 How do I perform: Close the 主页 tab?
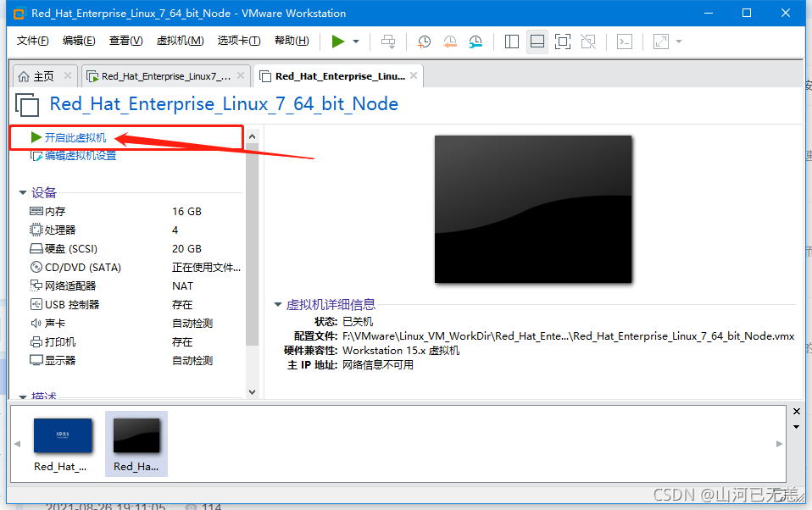(x=68, y=75)
